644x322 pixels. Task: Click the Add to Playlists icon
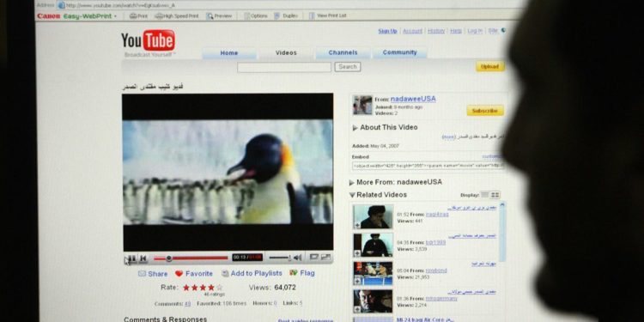[225, 274]
